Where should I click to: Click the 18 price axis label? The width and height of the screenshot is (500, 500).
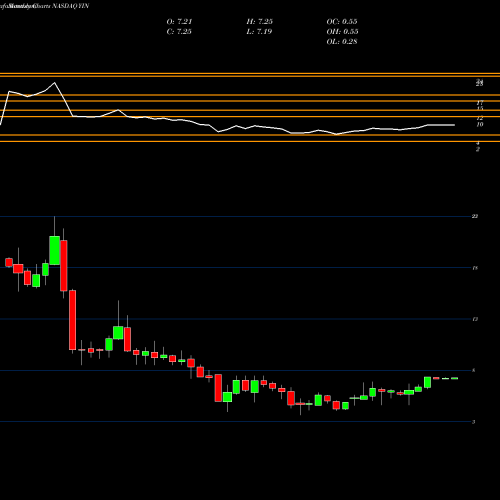pyautogui.click(x=475, y=268)
